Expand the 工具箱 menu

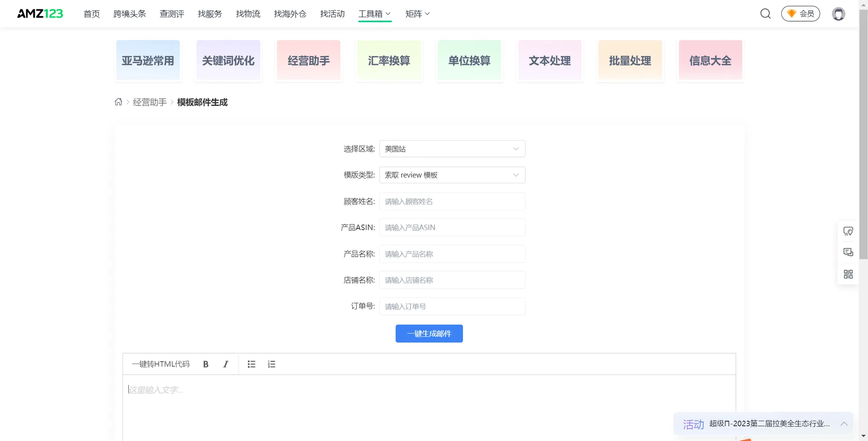click(x=374, y=14)
